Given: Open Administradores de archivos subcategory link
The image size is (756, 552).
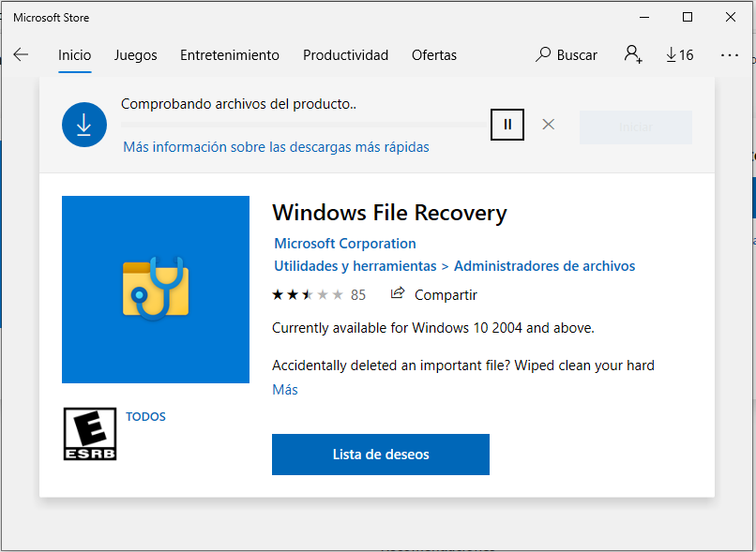Looking at the screenshot, I should [544, 266].
